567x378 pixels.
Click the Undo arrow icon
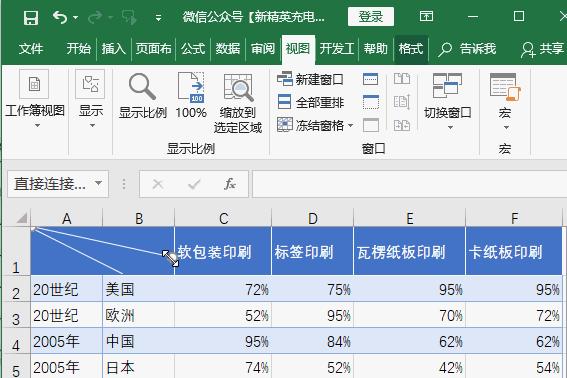click(60, 17)
